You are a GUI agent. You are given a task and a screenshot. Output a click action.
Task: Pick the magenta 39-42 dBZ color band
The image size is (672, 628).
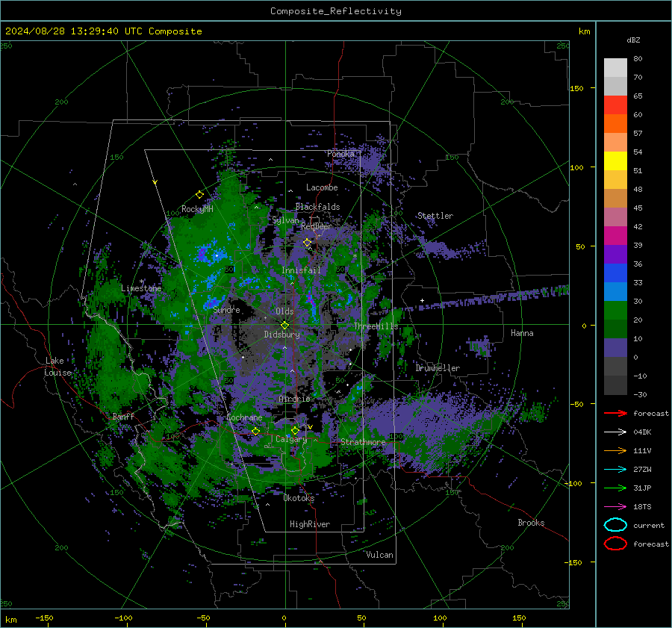[615, 236]
